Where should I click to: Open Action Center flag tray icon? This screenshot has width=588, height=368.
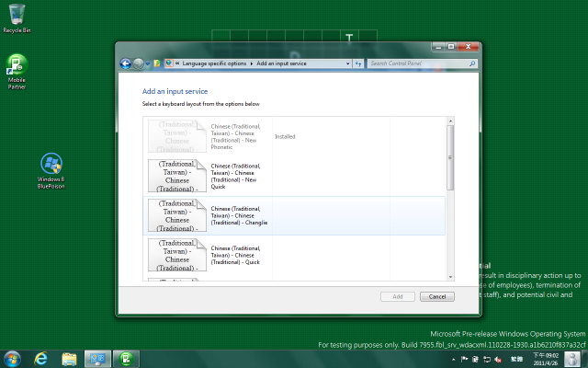coord(464,360)
